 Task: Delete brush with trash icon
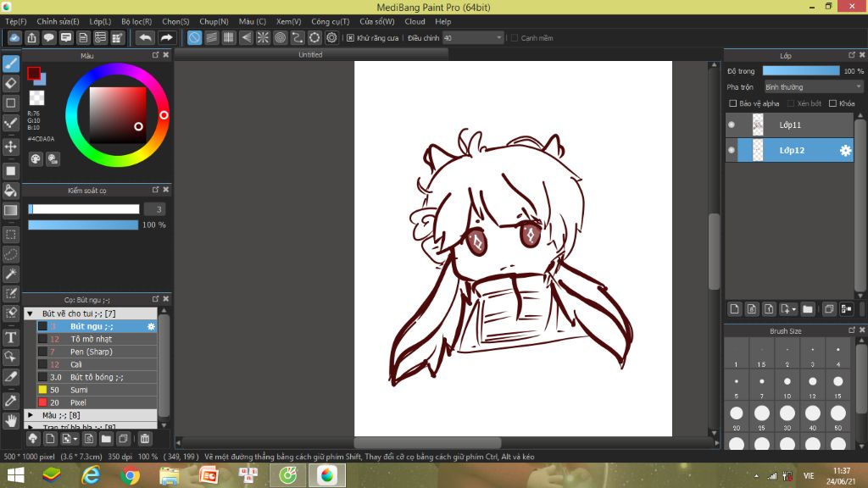click(x=144, y=439)
